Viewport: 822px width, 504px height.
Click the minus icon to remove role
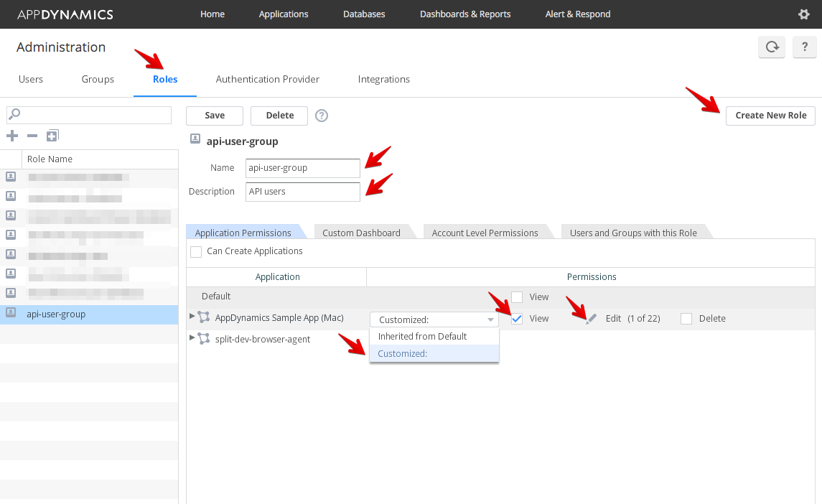click(32, 136)
